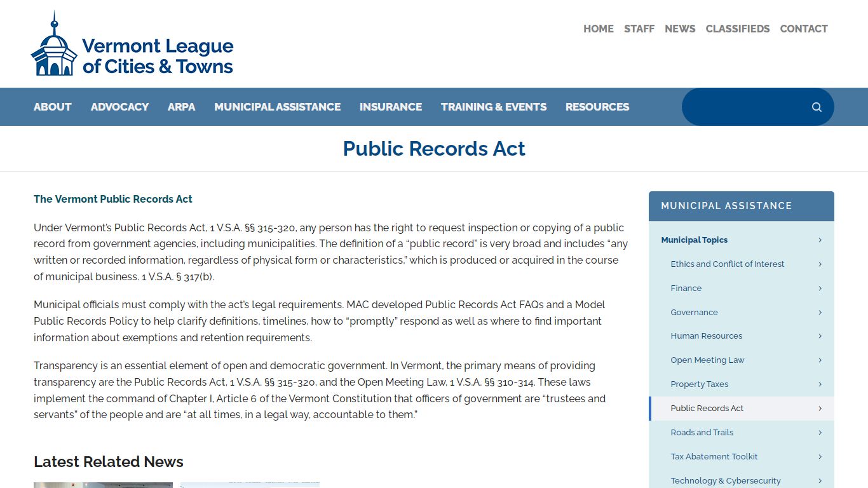Viewport: 868px width, 488px height.
Task: Open the ABOUT menu
Action: (53, 107)
